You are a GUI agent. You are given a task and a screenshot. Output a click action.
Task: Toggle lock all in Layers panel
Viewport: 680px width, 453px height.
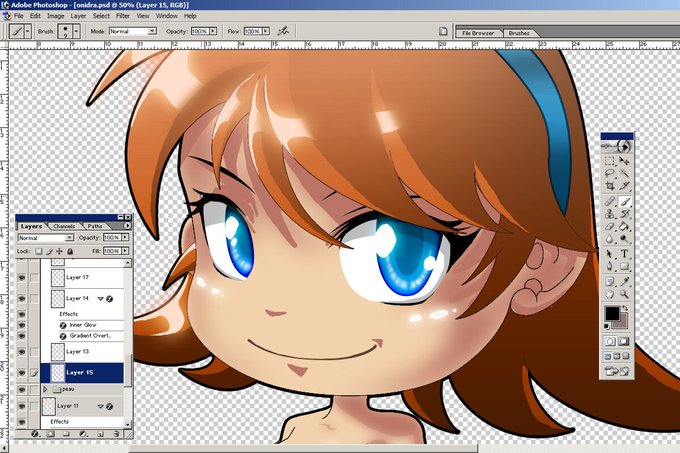(70, 251)
